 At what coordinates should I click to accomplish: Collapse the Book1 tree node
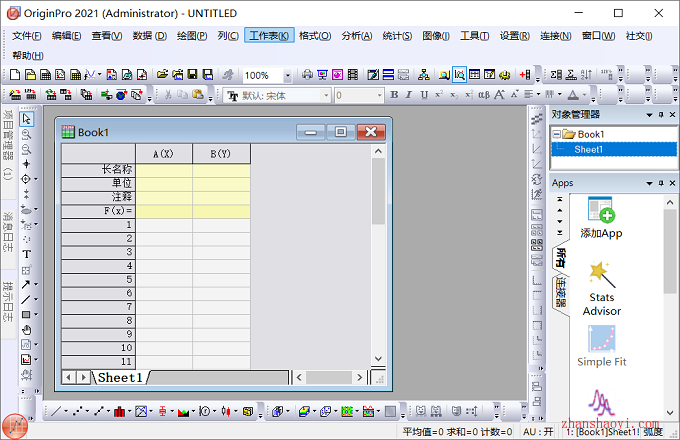point(557,134)
